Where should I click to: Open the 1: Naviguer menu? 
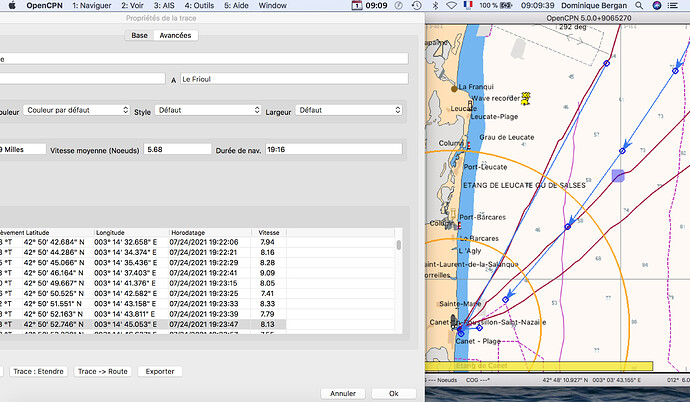(x=92, y=5)
